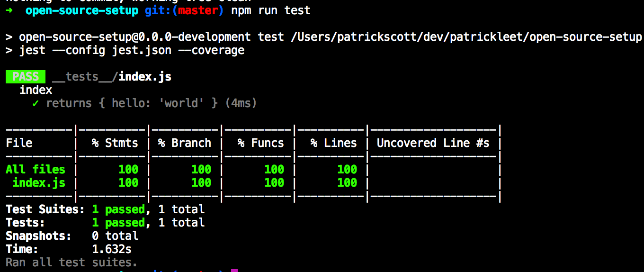Click the 'Tests:' label
Viewport: 644px width, 272px height.
[26, 223]
